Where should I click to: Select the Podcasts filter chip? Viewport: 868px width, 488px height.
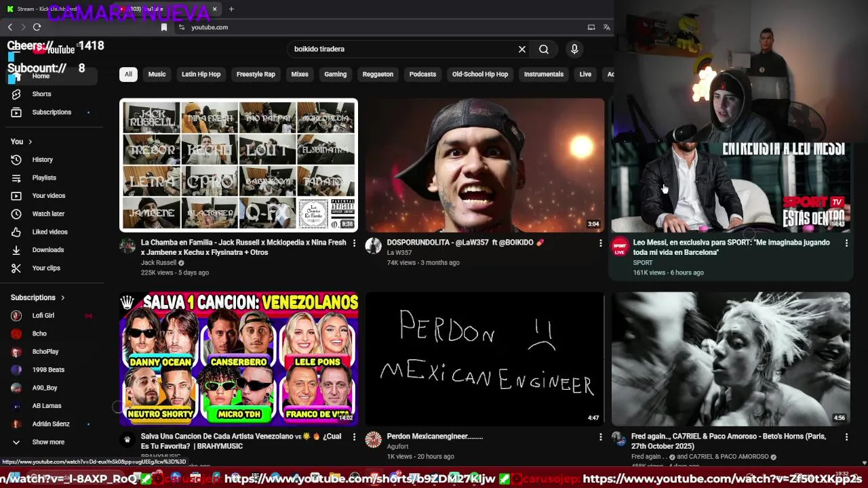[x=422, y=75]
